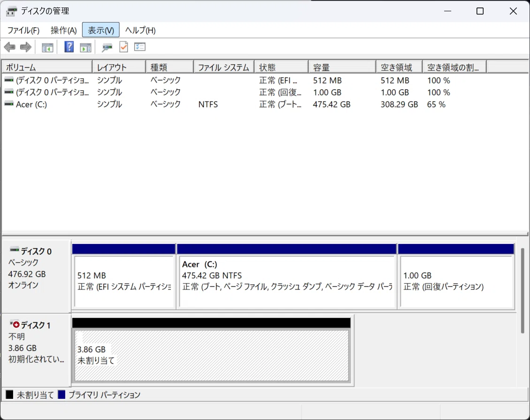Click the red error icon next to ディスク 1
Image resolution: width=530 pixels, height=420 pixels.
click(15, 324)
